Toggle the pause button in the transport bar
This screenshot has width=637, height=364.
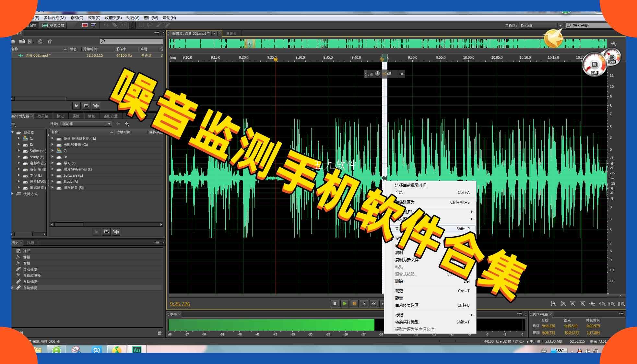[x=354, y=304]
